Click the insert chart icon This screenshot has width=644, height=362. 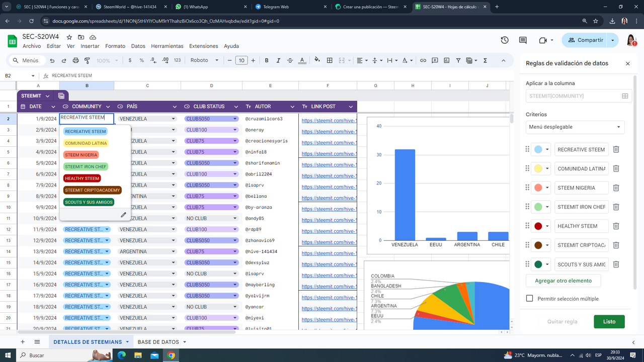coord(446,60)
